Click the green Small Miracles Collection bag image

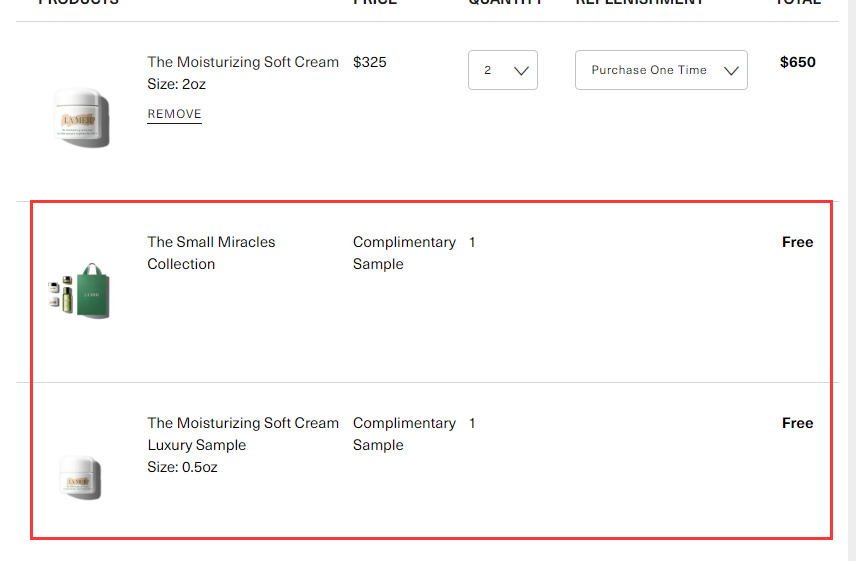(x=80, y=290)
